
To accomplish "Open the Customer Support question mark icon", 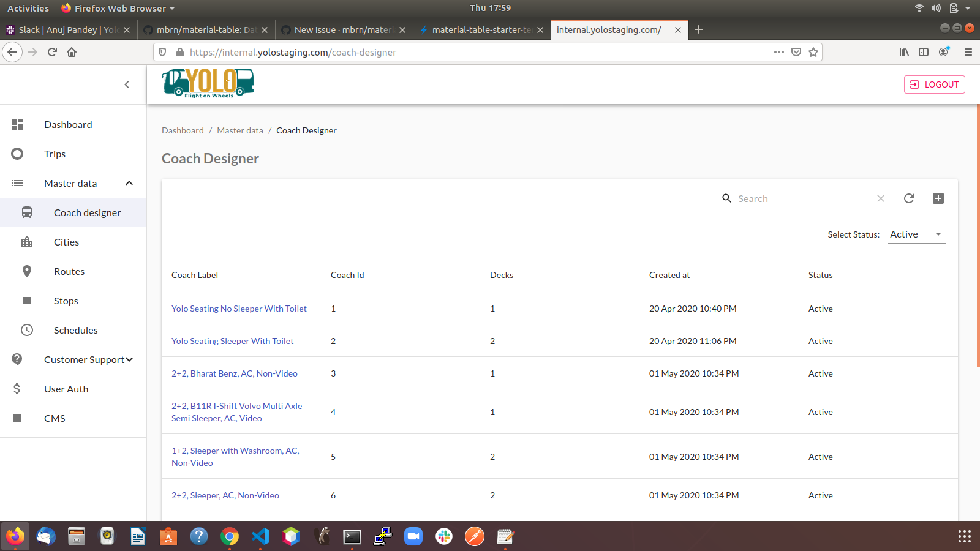I will (17, 359).
